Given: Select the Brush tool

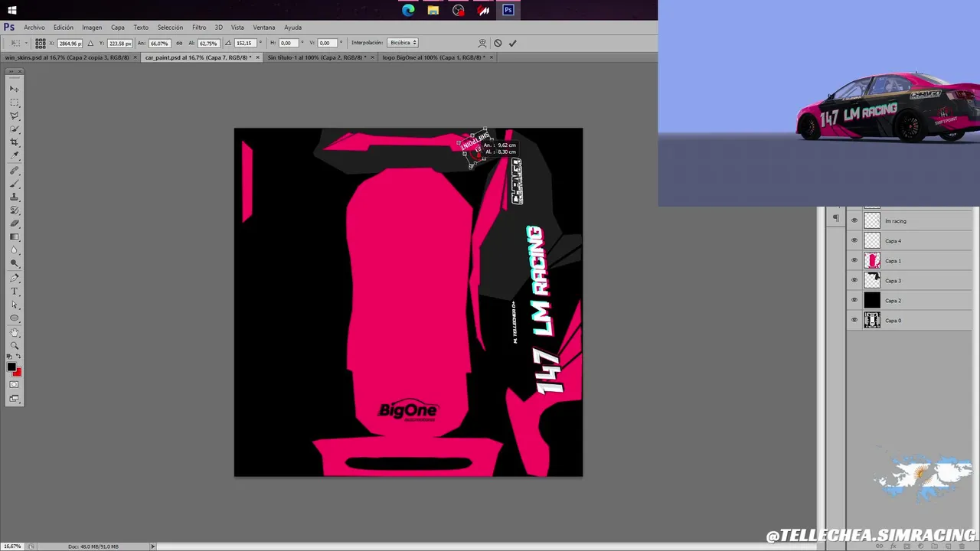Looking at the screenshot, I should coord(15,184).
